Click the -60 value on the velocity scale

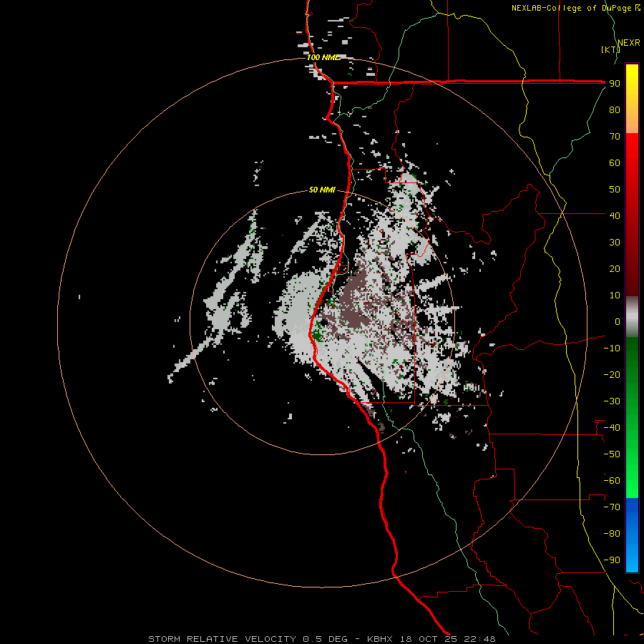click(612, 481)
